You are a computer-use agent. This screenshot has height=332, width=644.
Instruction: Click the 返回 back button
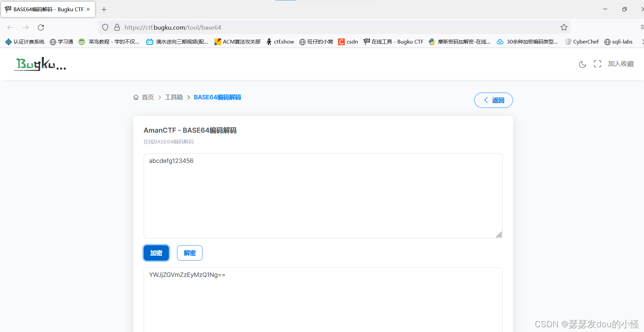point(494,100)
